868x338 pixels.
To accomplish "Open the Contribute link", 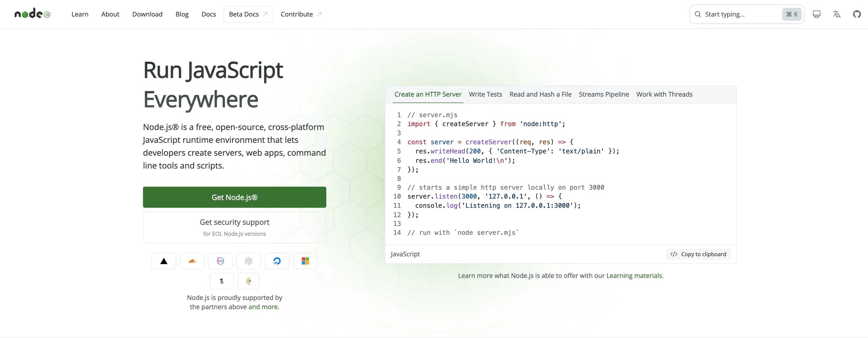I will [x=301, y=14].
